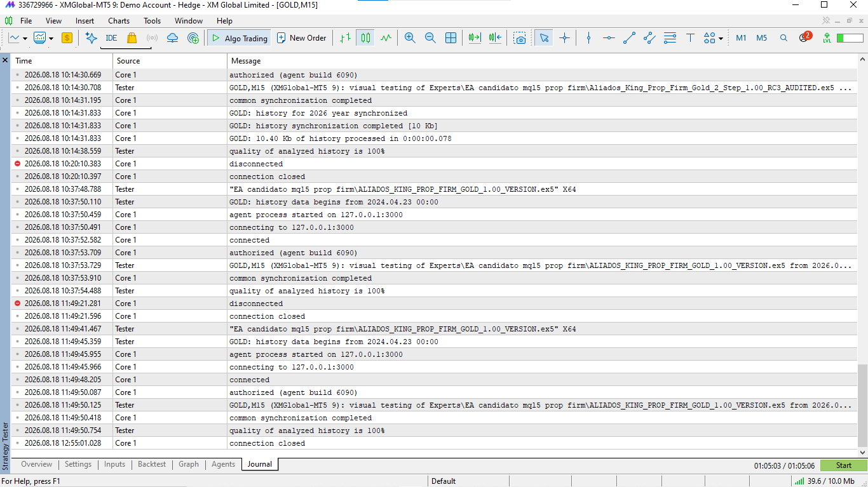Close the Strategy Tester panel
The height and width of the screenshot is (487, 868).
(x=5, y=60)
